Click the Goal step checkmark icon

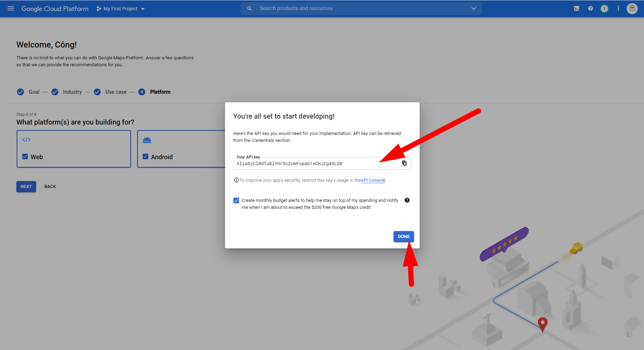(x=20, y=92)
